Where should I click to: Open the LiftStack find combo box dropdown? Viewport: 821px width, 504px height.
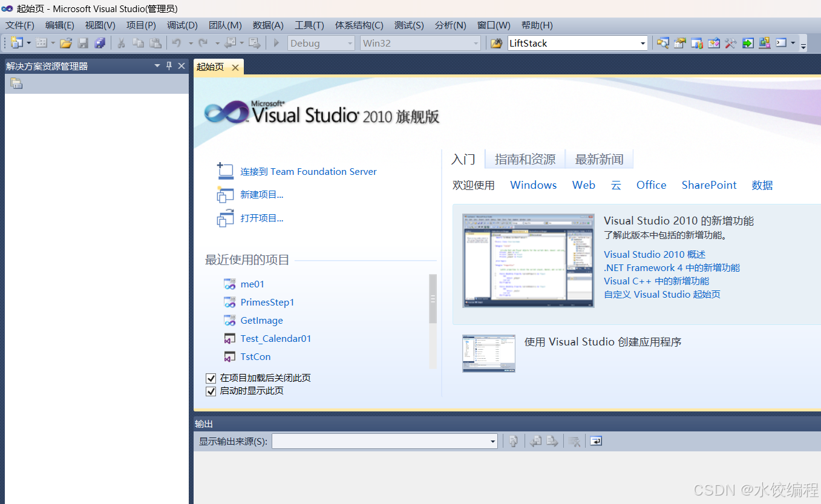pyautogui.click(x=643, y=43)
